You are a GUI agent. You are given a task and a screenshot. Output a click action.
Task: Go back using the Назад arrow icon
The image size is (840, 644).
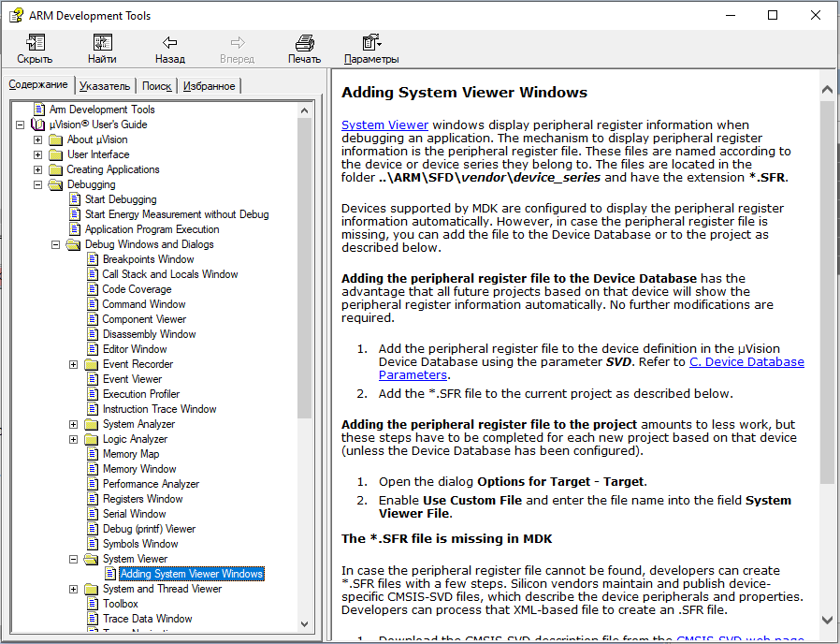coord(169,43)
